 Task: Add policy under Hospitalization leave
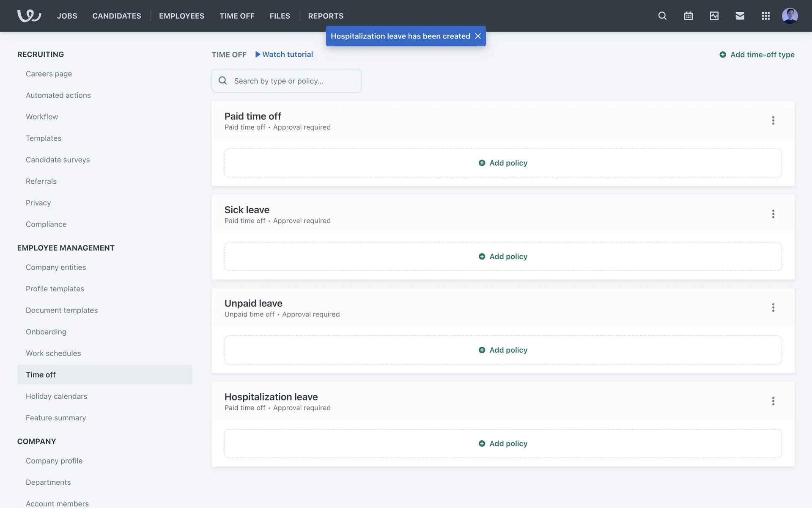coord(503,444)
